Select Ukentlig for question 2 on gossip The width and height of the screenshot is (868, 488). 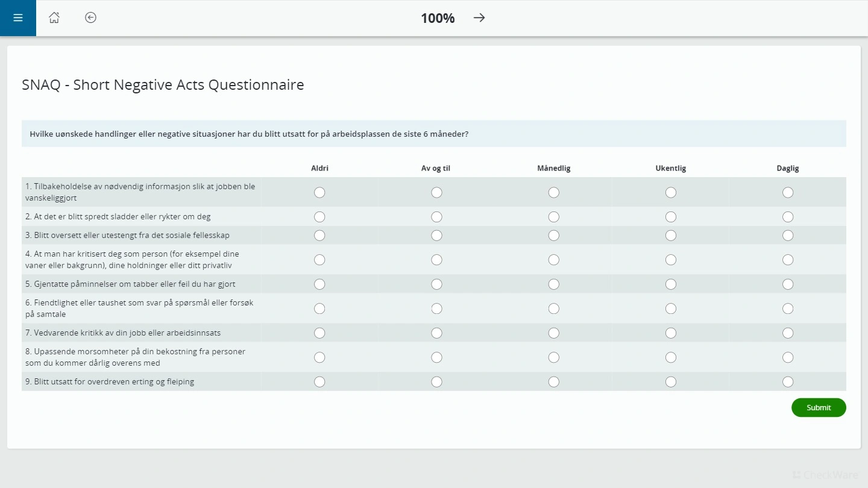pos(671,217)
